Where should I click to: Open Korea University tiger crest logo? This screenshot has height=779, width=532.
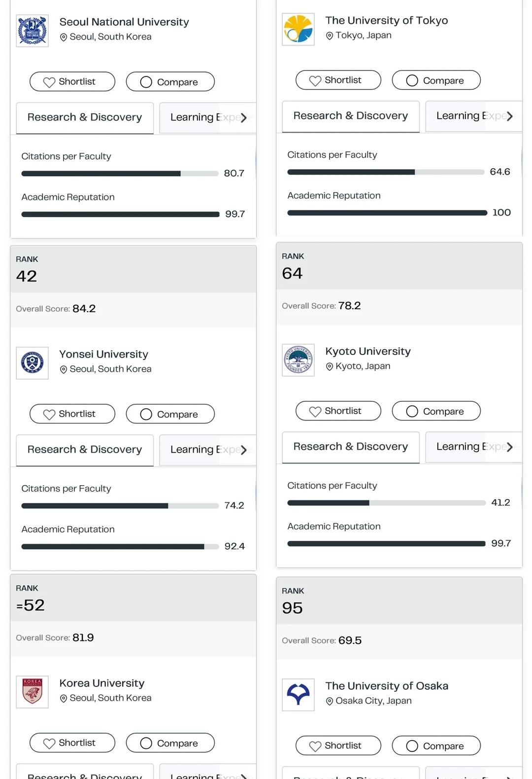tap(33, 692)
